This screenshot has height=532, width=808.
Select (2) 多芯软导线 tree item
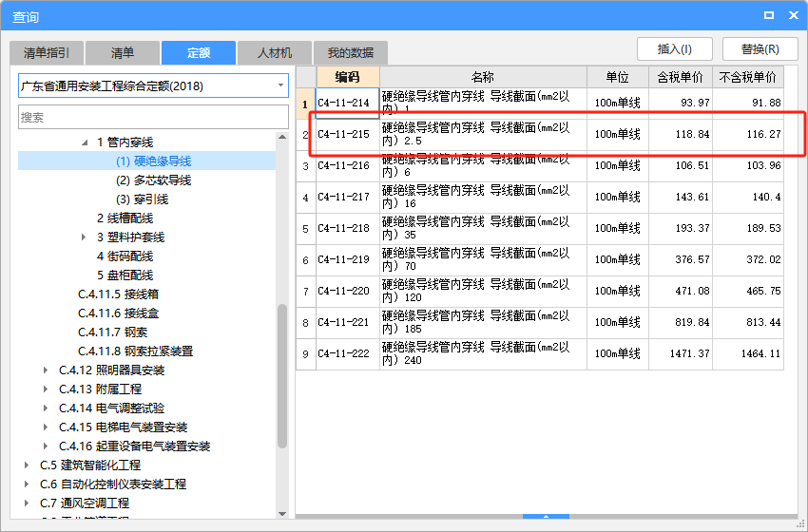click(x=154, y=180)
